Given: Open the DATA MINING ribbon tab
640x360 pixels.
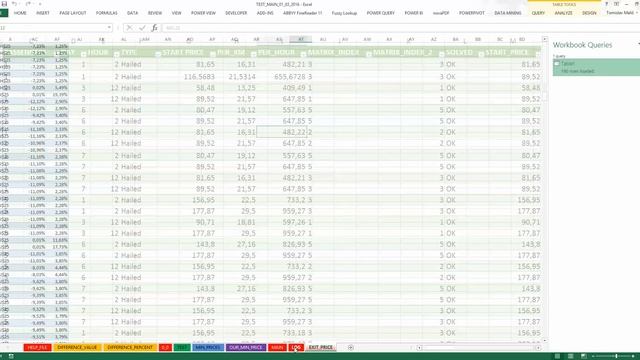Looking at the screenshot, I should click(x=508, y=13).
